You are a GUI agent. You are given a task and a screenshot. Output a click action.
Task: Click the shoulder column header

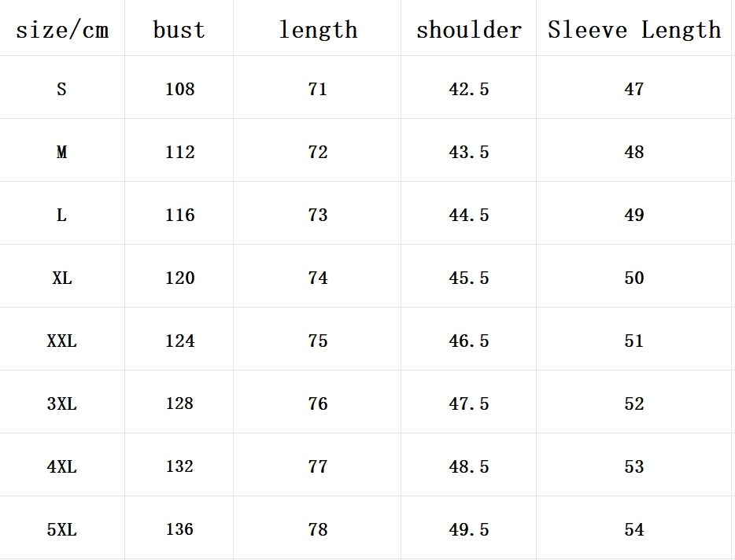[x=469, y=28]
